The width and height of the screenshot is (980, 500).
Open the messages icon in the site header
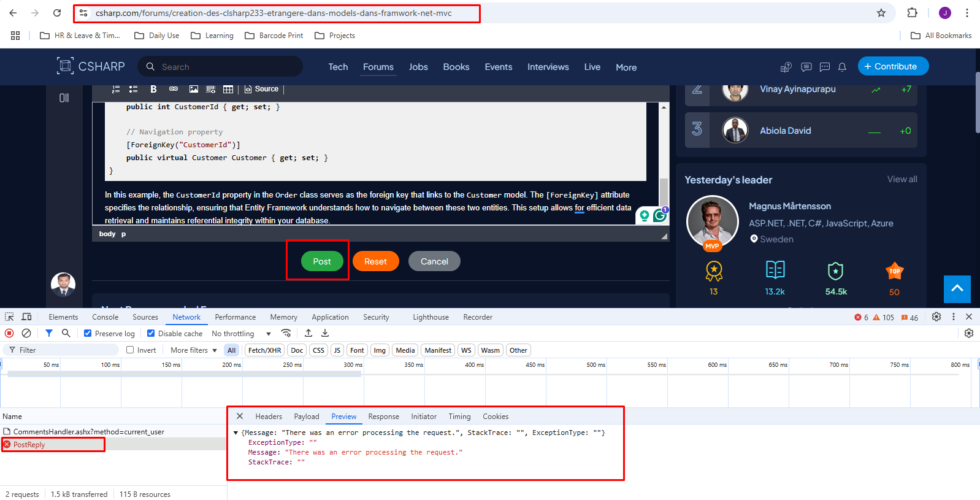[x=806, y=67]
